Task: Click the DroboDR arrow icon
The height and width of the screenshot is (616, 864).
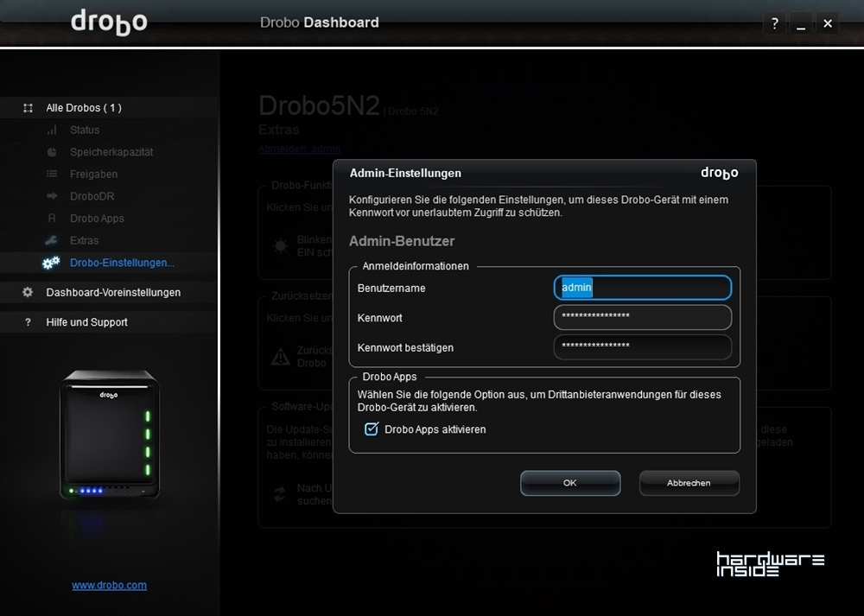Action: click(x=52, y=196)
